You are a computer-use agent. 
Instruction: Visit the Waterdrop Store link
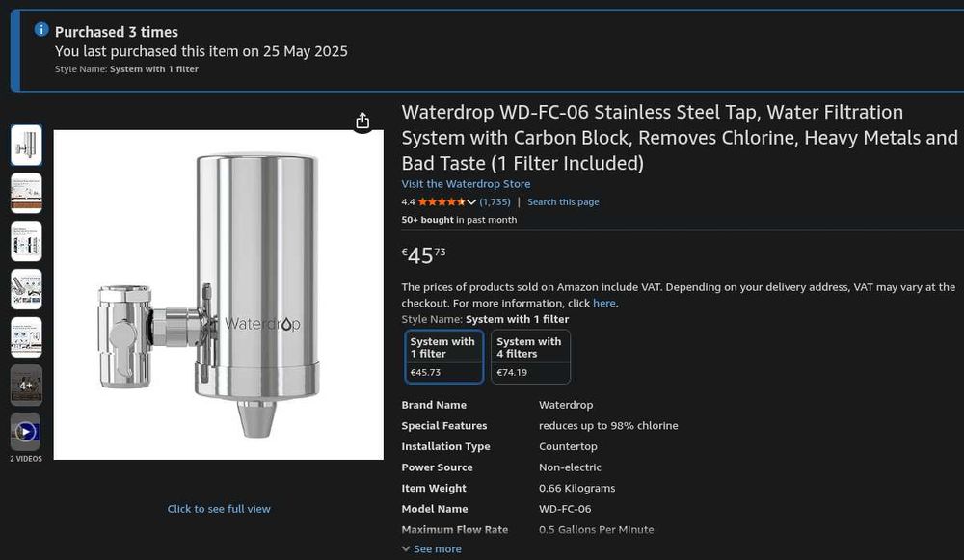click(x=466, y=184)
